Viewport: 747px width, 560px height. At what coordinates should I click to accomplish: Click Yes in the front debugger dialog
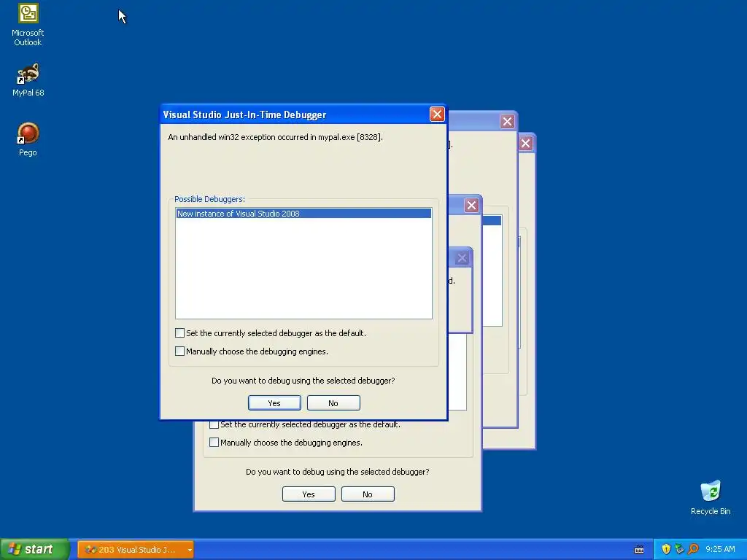click(x=274, y=402)
